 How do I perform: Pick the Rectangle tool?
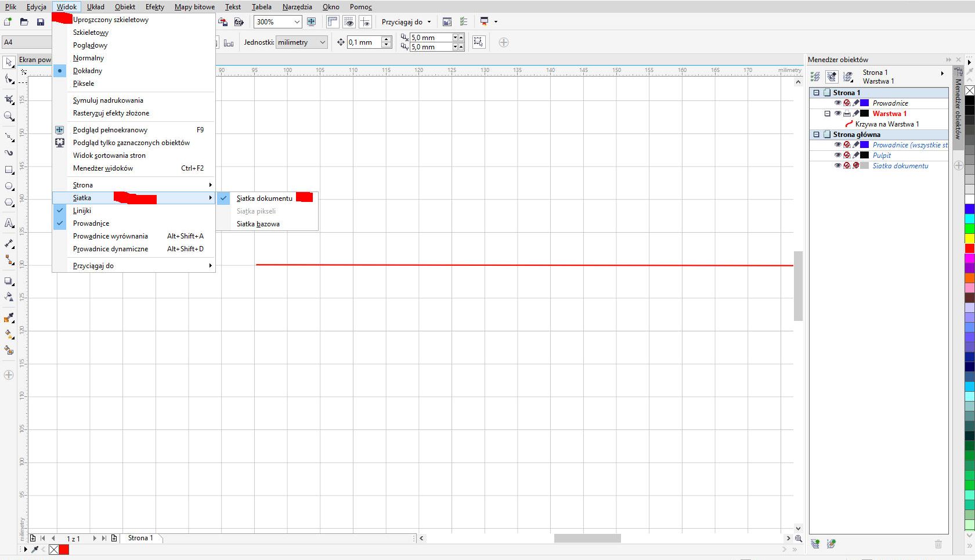(9, 170)
